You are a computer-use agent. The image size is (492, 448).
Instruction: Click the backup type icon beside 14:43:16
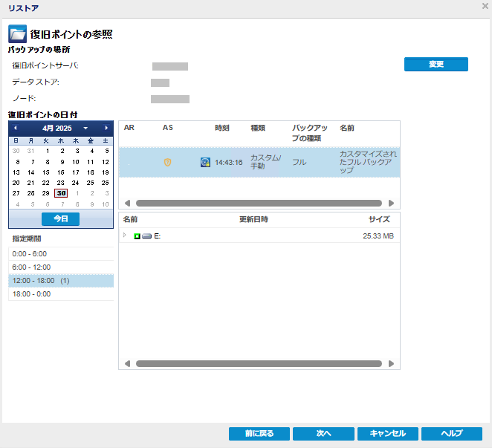pyautogui.click(x=205, y=162)
